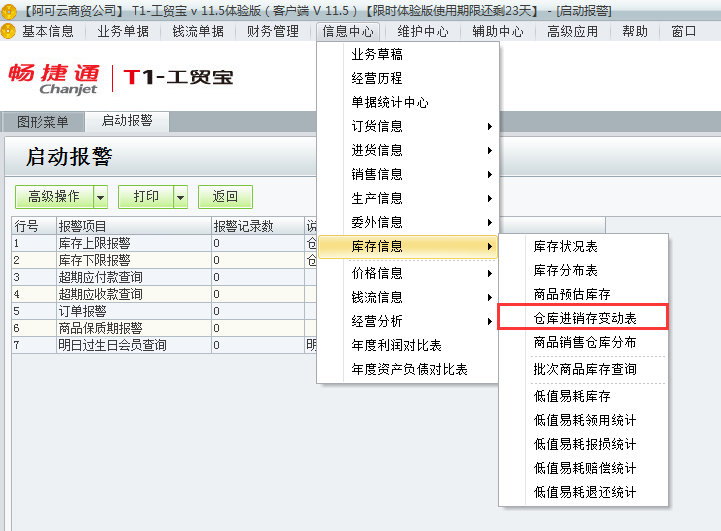Expand the 销售信息 submenu
Viewport: 721px width, 531px height.
point(407,174)
